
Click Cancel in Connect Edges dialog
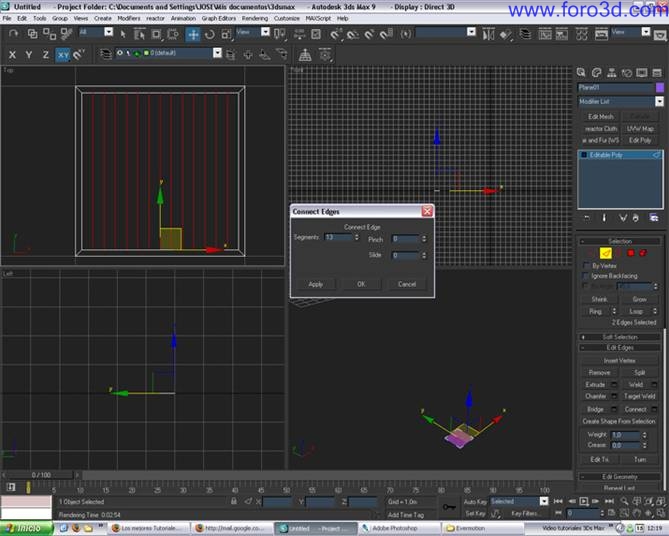407,284
